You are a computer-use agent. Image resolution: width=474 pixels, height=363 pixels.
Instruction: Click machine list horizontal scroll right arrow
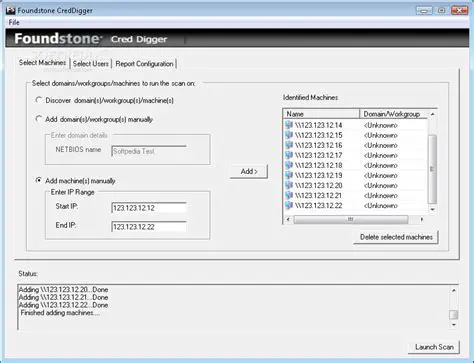[422, 219]
